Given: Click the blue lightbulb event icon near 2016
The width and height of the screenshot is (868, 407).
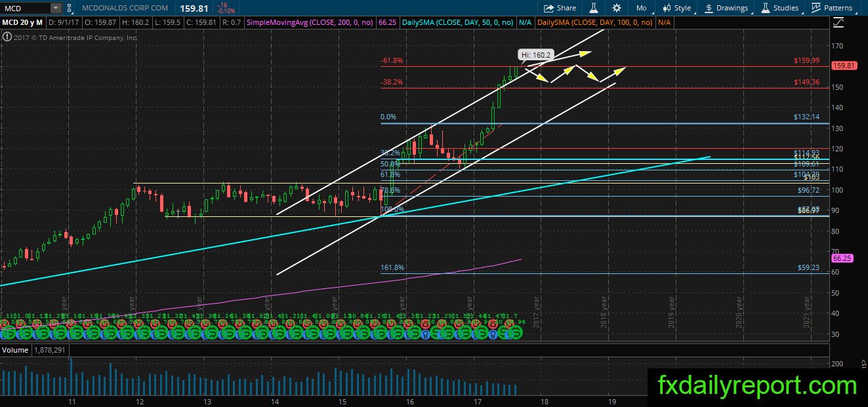Looking at the screenshot, I should [x=426, y=333].
